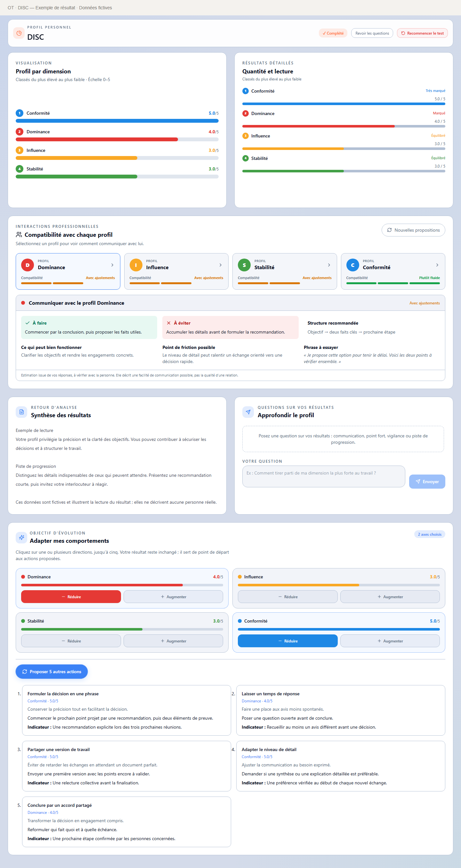The width and height of the screenshot is (461, 868).
Task: Click the people icon beside Compatibilité avec chaque profil
Action: (x=19, y=235)
